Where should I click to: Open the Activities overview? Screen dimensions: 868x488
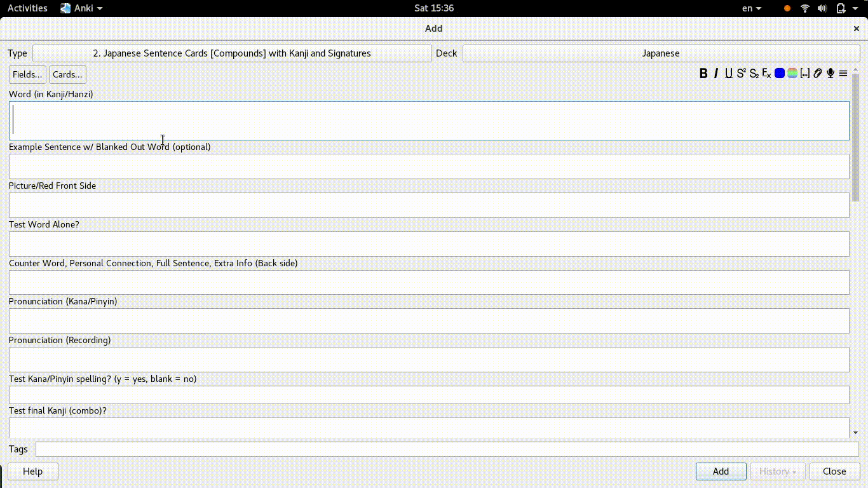(27, 8)
